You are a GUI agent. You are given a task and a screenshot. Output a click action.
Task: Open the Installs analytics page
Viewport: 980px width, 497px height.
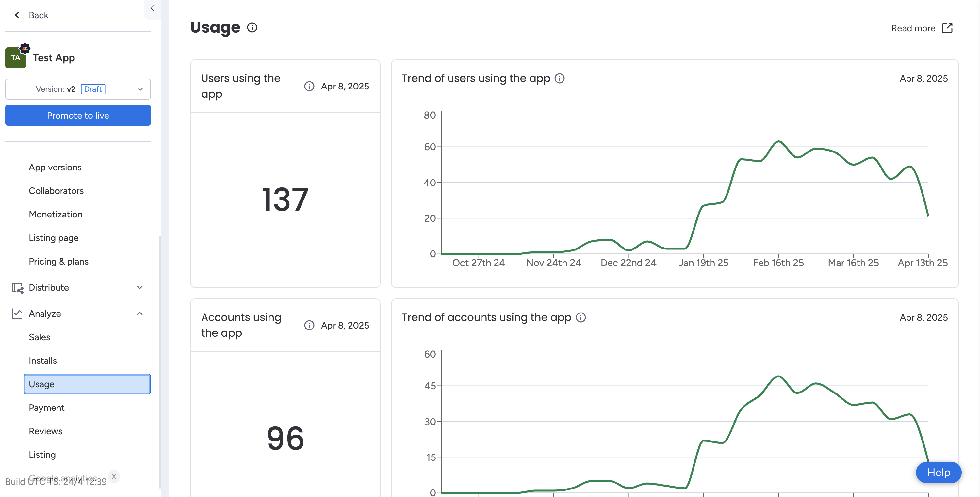[x=42, y=361]
